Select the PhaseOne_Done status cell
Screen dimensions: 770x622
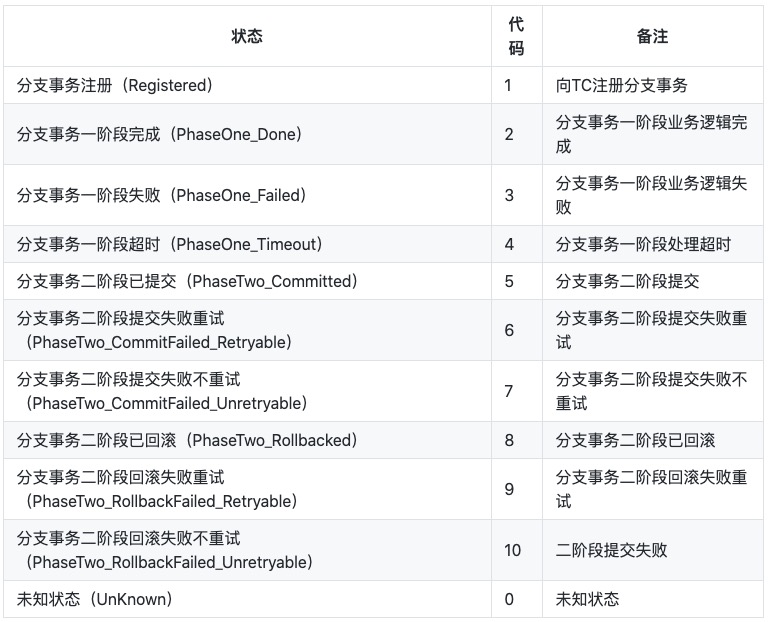[x=247, y=134]
